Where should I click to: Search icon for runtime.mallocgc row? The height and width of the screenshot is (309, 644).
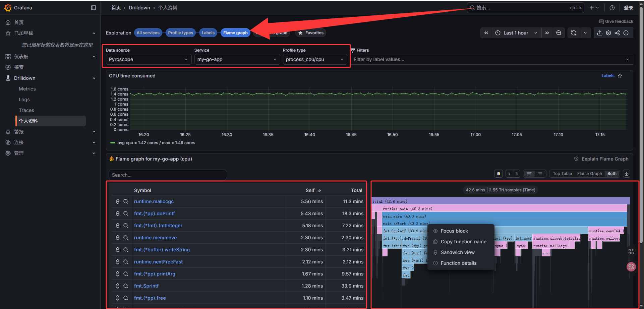(x=126, y=201)
